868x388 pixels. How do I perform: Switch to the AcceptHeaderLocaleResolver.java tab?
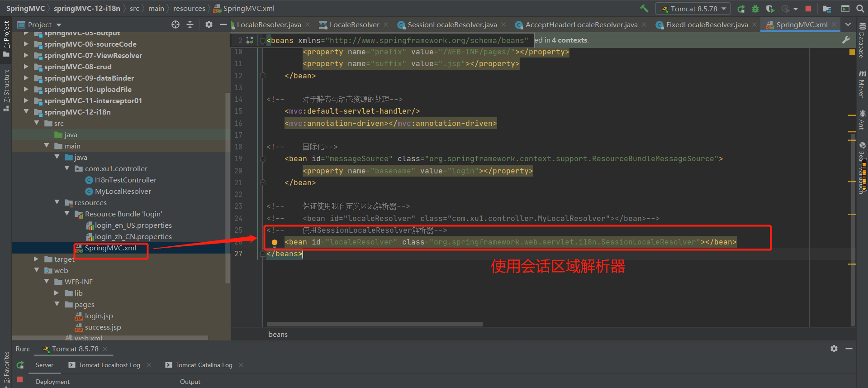point(581,24)
